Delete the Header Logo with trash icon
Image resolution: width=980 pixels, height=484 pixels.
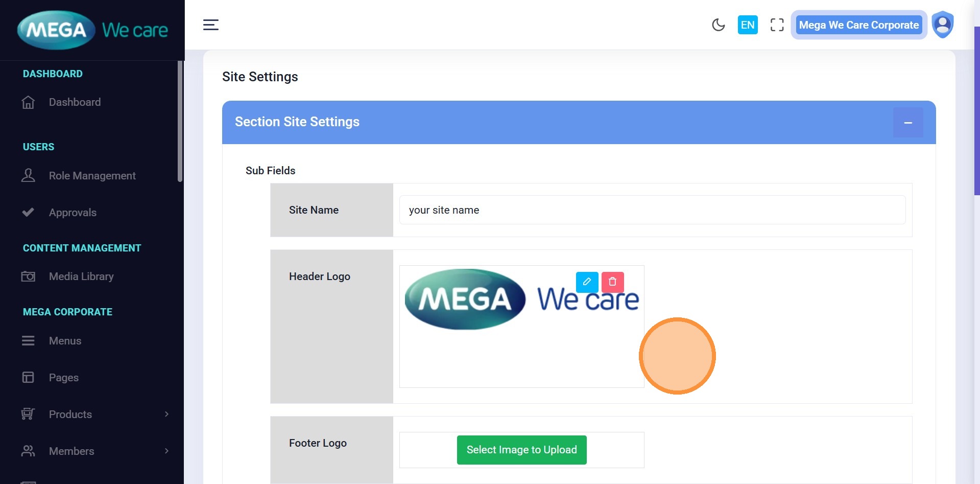pyautogui.click(x=612, y=282)
